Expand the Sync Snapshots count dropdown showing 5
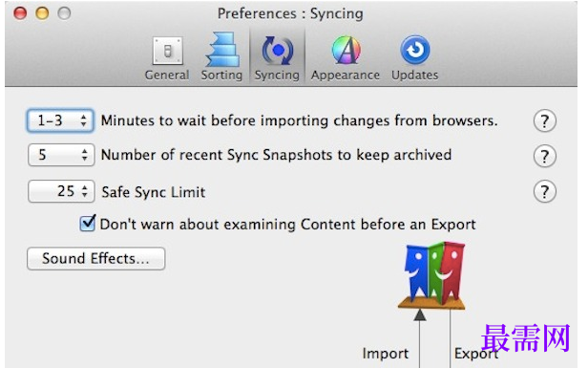Viewport: 588px width, 368px height. pos(61,155)
